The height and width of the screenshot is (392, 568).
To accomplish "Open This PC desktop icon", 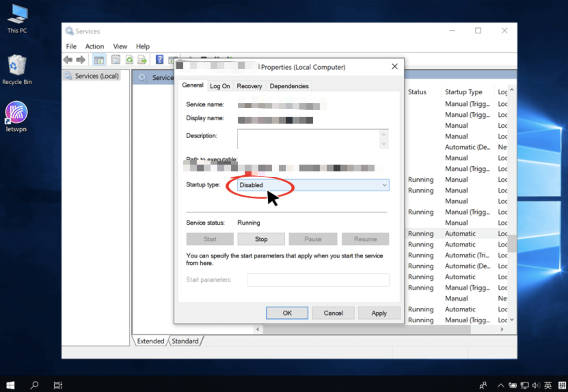I will [x=17, y=19].
